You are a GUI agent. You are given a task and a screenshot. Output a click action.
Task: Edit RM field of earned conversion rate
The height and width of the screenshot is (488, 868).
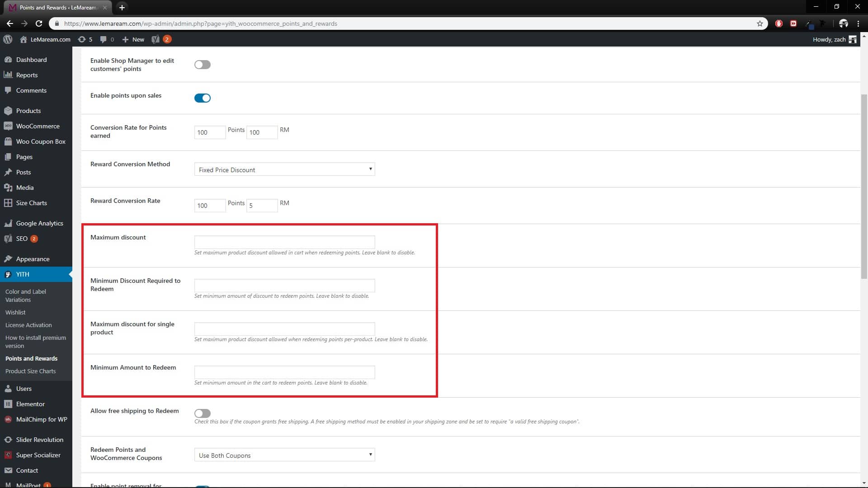click(x=262, y=132)
